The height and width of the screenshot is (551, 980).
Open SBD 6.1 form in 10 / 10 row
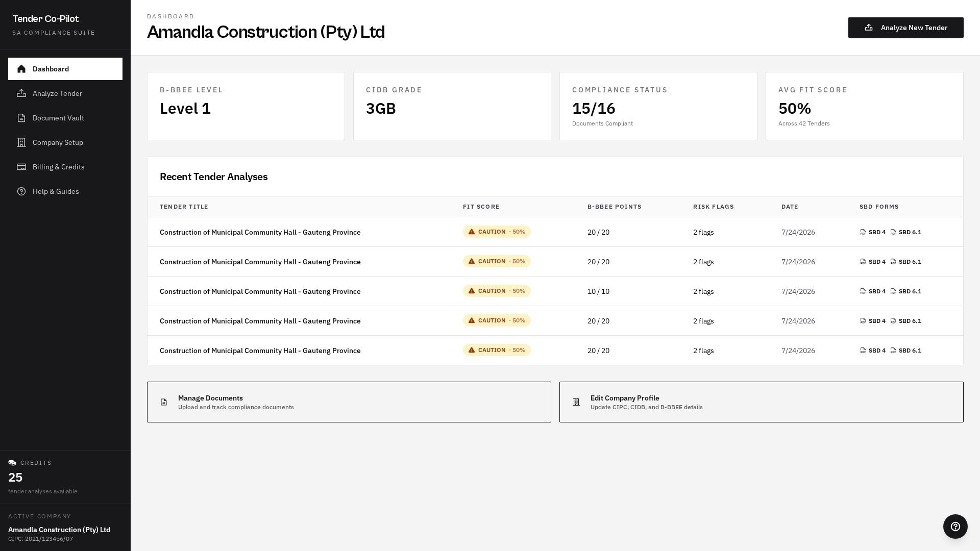[906, 291]
